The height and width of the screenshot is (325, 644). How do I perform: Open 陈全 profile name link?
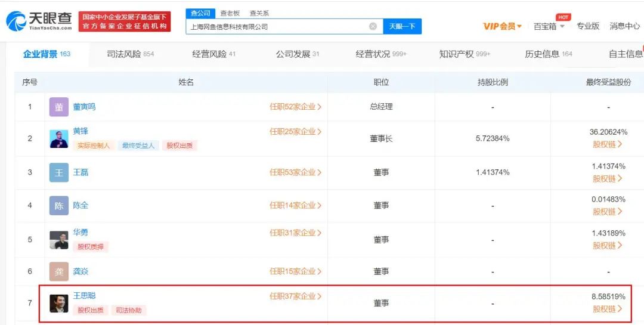pos(80,206)
